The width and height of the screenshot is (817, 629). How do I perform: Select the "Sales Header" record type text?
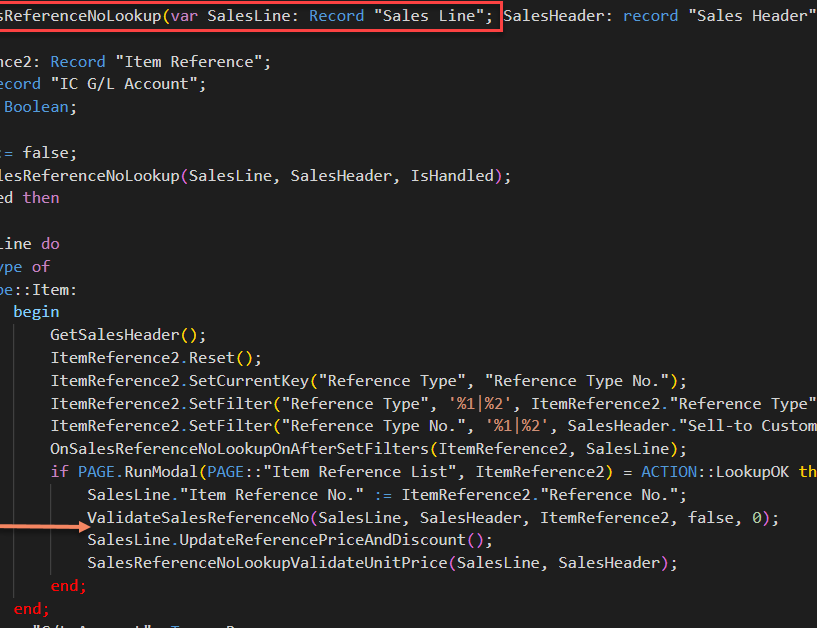tap(751, 15)
